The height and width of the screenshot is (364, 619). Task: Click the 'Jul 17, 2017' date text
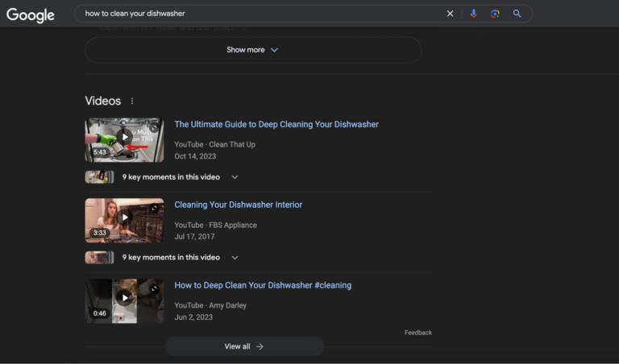pyautogui.click(x=194, y=237)
